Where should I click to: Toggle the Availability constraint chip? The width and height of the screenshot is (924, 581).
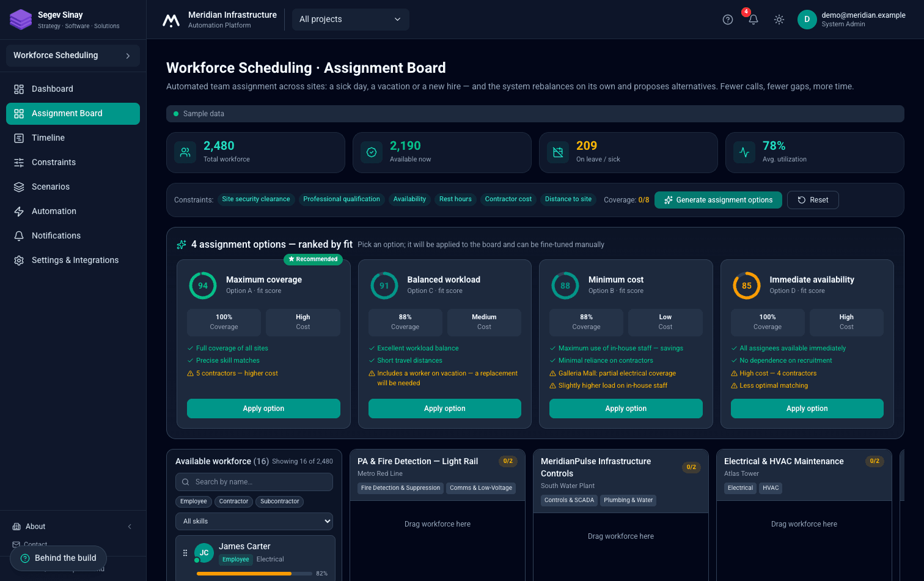pos(409,199)
